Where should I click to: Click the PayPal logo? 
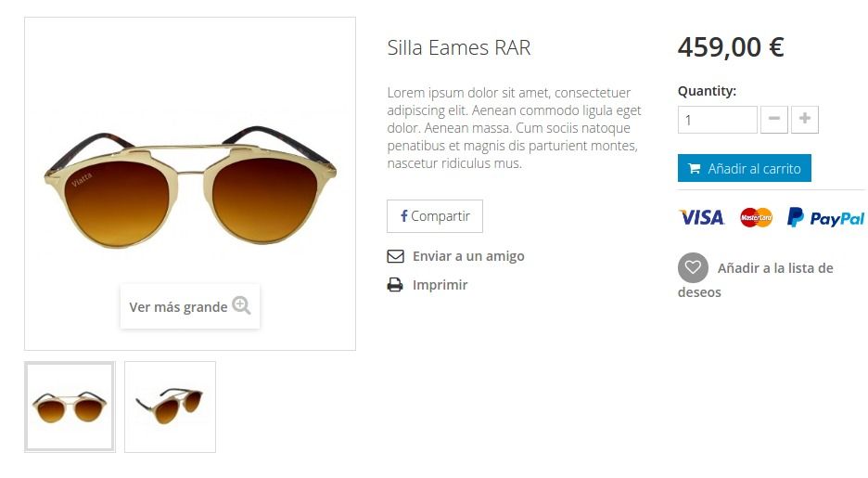point(825,218)
